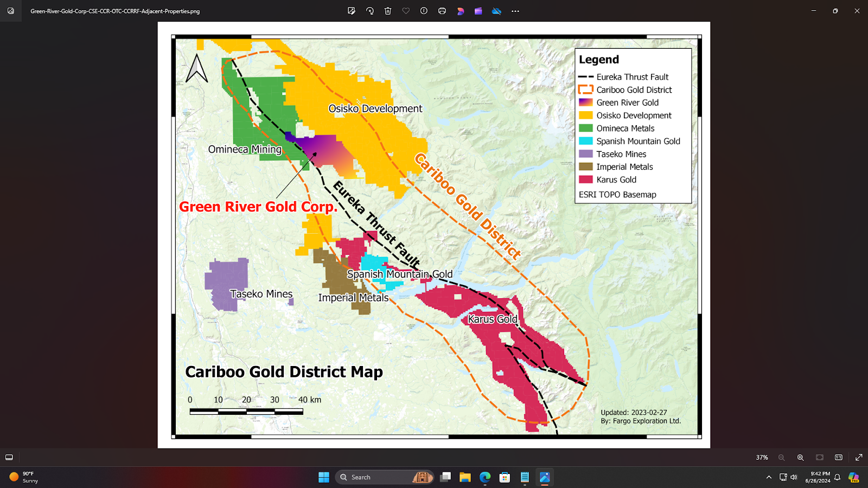Restore down the Photos window
Viewport: 868px width, 488px height.
click(x=835, y=11)
